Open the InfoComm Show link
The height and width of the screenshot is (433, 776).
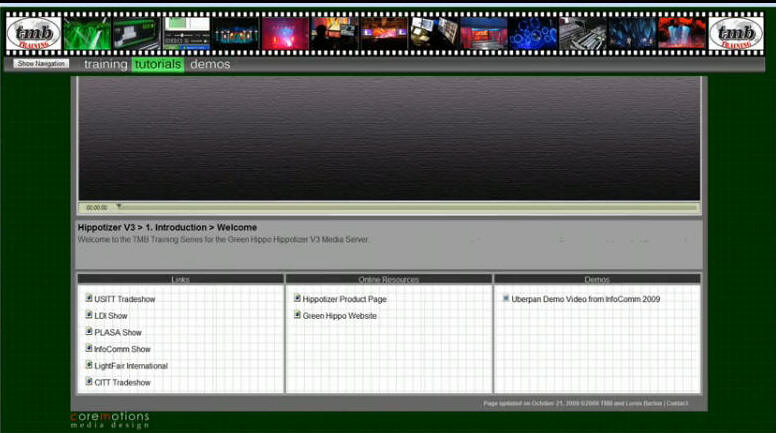pos(122,349)
